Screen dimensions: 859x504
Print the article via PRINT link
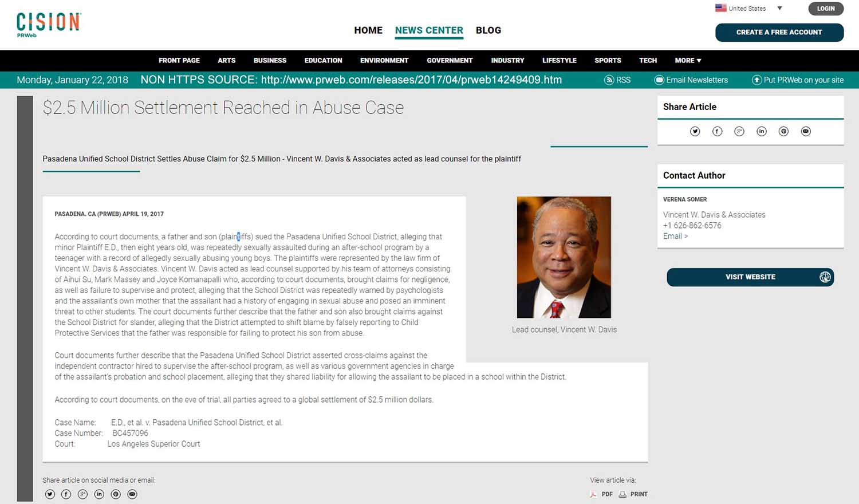point(633,494)
